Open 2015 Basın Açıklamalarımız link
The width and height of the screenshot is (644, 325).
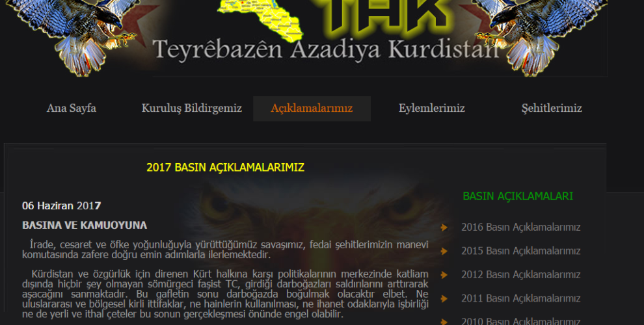pyautogui.click(x=521, y=251)
